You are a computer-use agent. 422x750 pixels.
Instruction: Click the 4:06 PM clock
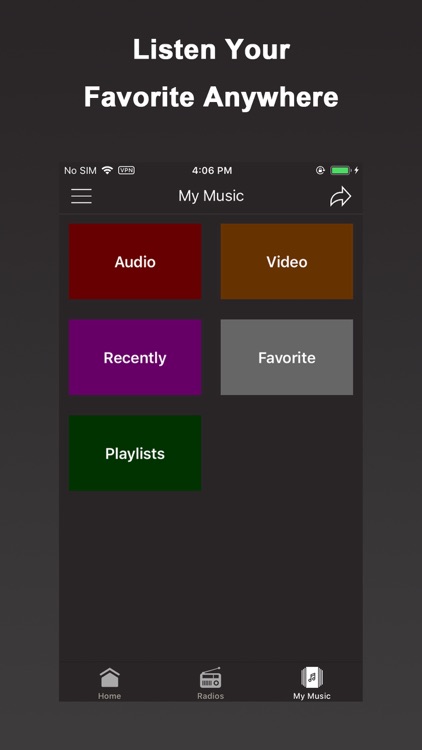click(x=212, y=170)
